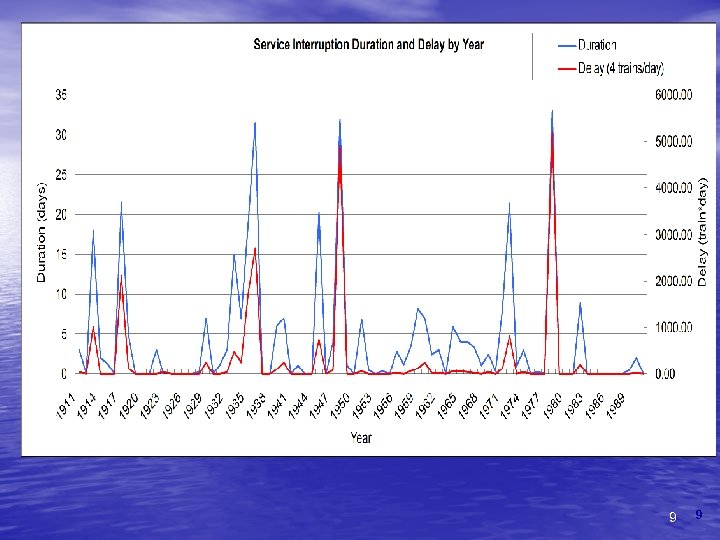This screenshot has width=720, height=540.
Task: Click the blue Duration legend line marker
Action: click(x=567, y=45)
